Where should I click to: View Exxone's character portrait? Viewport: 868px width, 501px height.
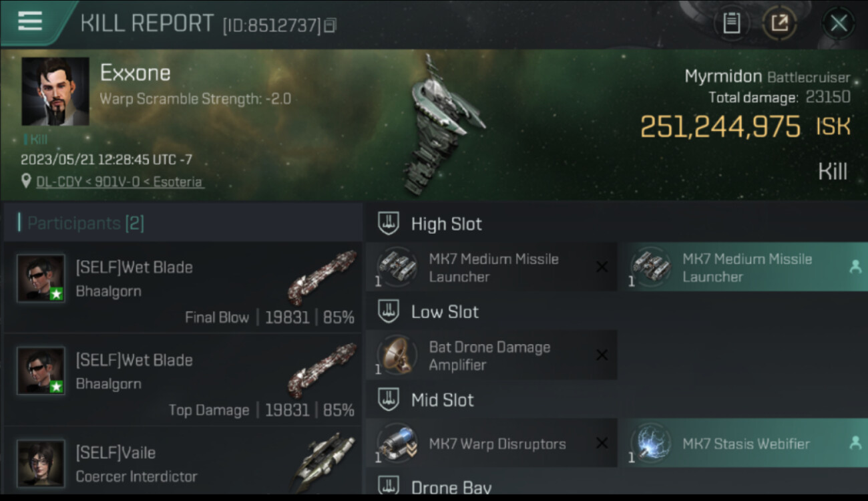(x=55, y=92)
